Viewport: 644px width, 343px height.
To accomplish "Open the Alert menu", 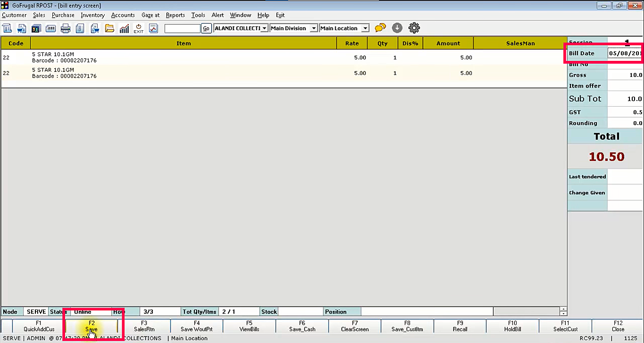I will pos(218,15).
